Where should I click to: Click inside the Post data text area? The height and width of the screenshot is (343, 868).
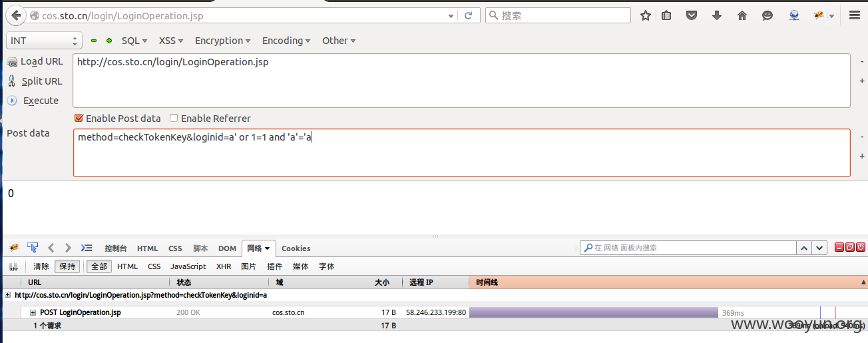click(x=461, y=153)
